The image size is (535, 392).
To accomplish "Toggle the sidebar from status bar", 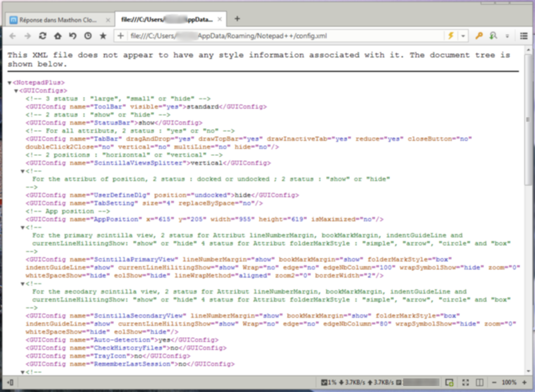I will click(10, 382).
